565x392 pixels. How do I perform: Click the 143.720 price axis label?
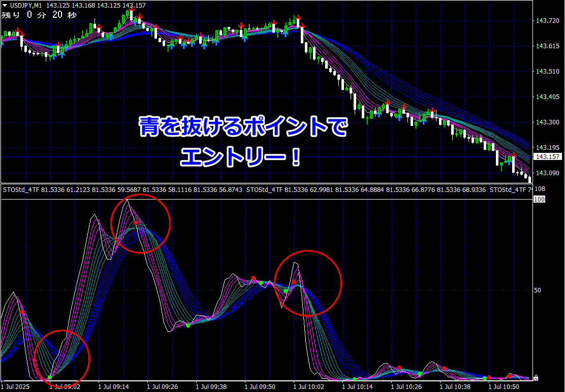[547, 21]
